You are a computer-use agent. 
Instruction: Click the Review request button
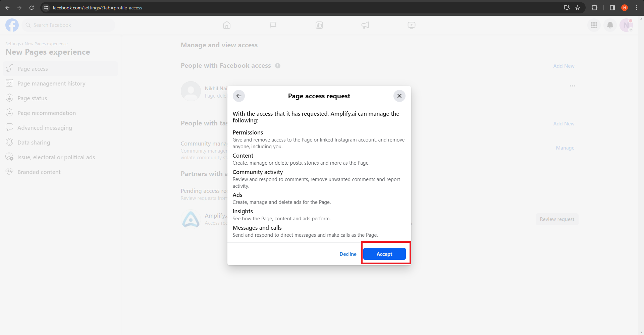(x=557, y=219)
